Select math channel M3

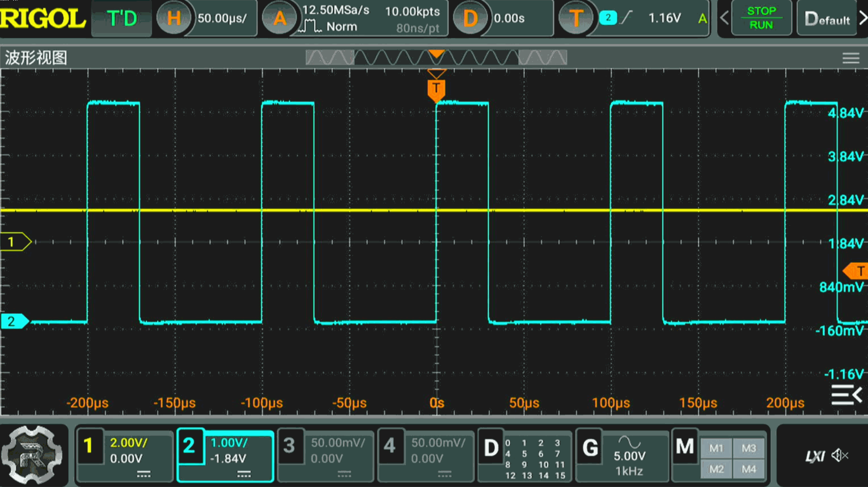coord(749,448)
